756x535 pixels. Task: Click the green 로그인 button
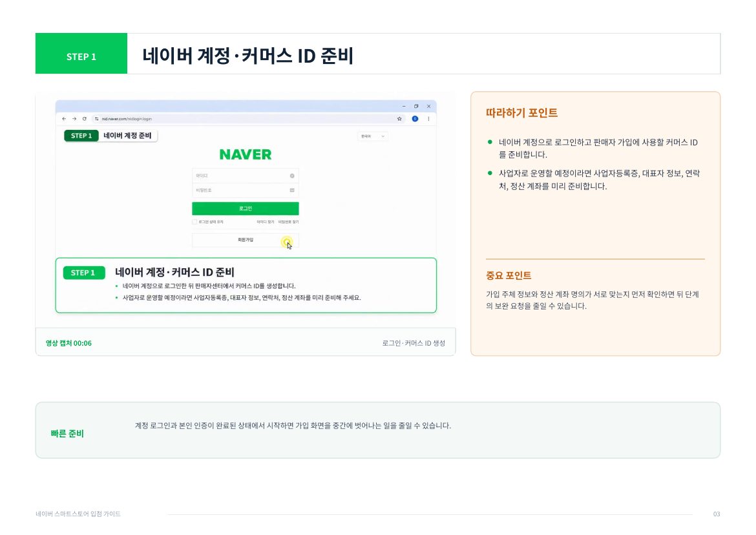pyautogui.click(x=246, y=208)
